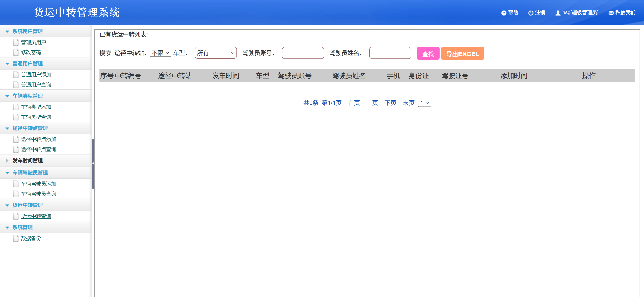Click page icon beside 车辆类型添加
The width and height of the screenshot is (644, 297).
click(x=16, y=107)
